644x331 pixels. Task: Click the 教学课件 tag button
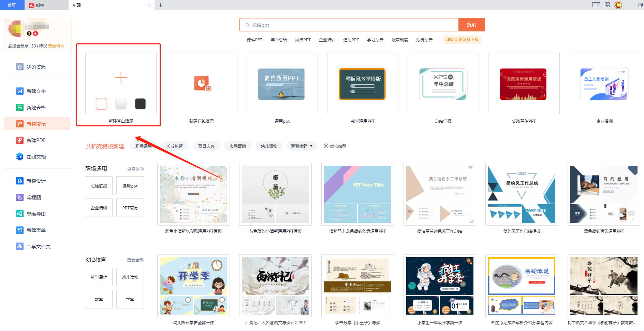[99, 277]
